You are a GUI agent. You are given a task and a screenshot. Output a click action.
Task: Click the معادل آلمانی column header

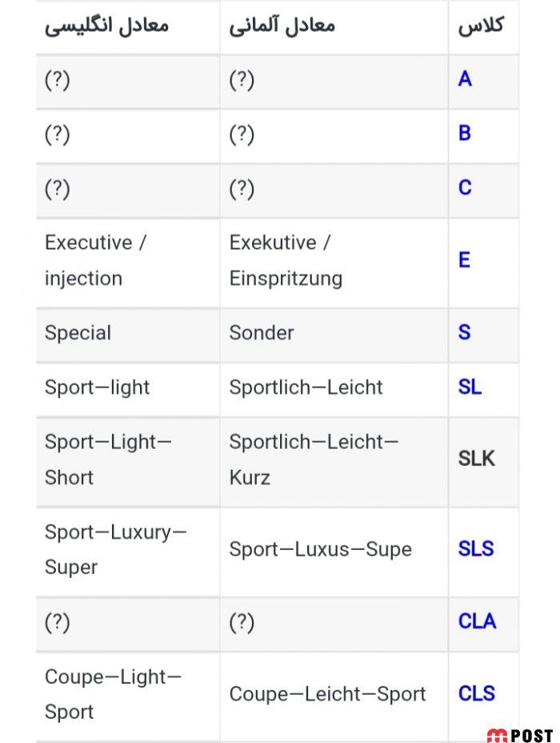pos(282,26)
